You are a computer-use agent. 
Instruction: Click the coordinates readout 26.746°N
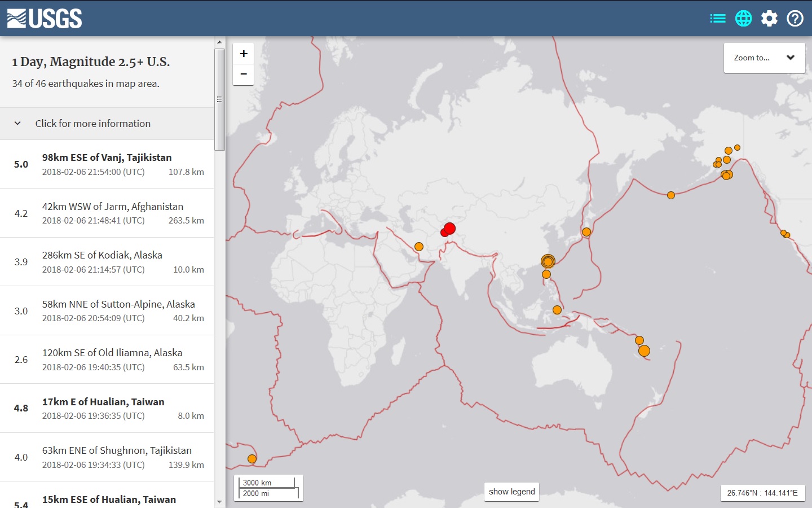click(762, 493)
